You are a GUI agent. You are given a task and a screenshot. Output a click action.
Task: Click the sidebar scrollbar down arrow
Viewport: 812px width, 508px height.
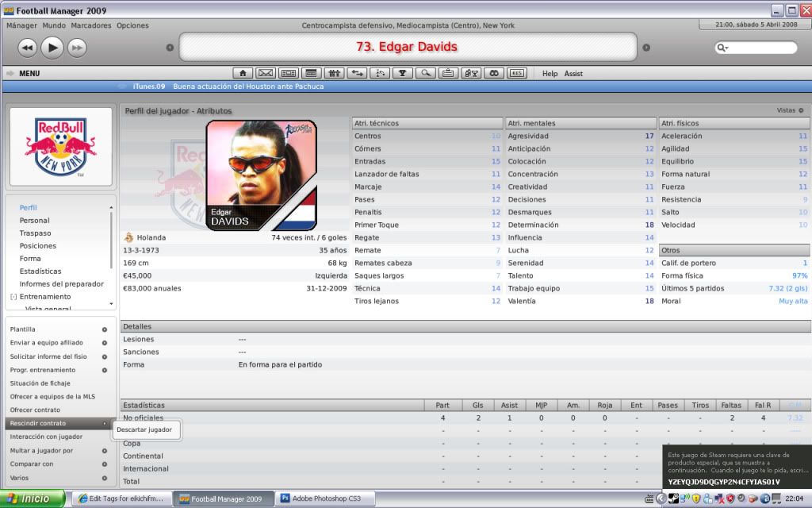click(111, 304)
